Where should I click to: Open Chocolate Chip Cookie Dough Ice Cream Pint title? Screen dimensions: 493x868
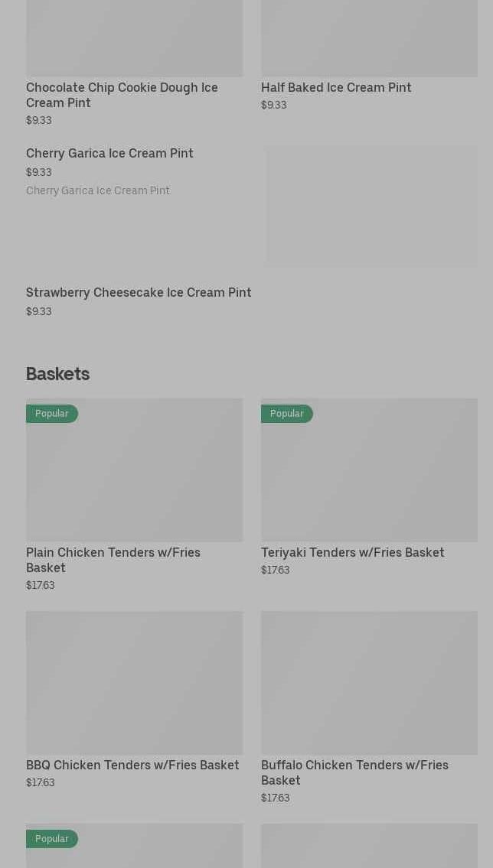[x=122, y=95]
